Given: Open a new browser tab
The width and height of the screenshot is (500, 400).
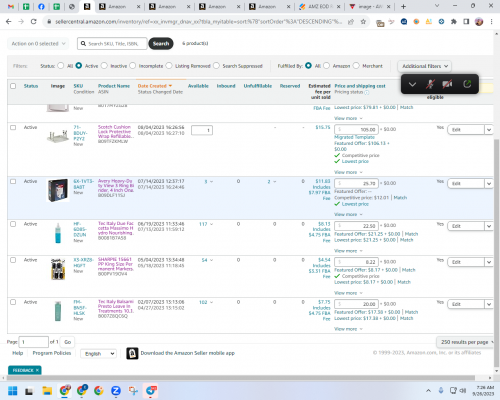Looking at the screenshot, I should [403, 6].
